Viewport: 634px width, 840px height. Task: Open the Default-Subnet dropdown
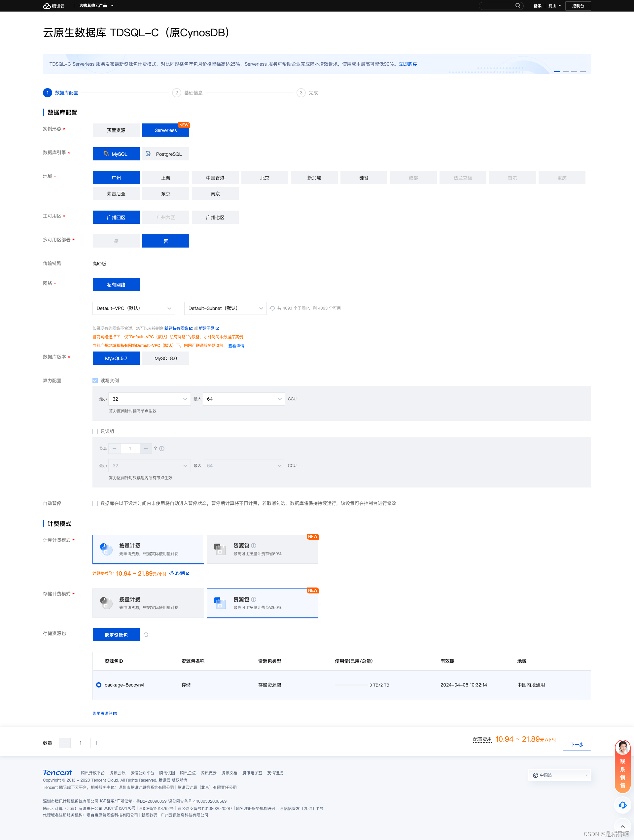(225, 308)
